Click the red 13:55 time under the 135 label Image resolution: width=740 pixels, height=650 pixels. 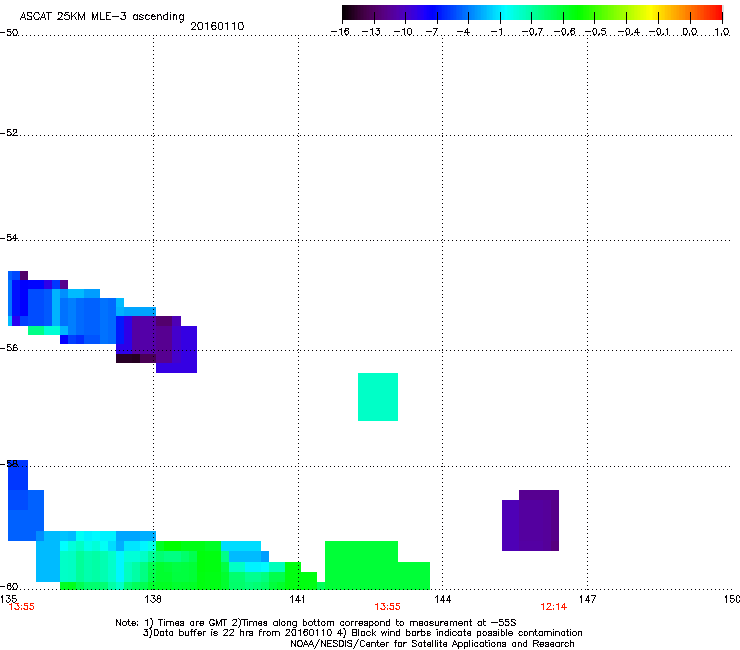(22, 607)
